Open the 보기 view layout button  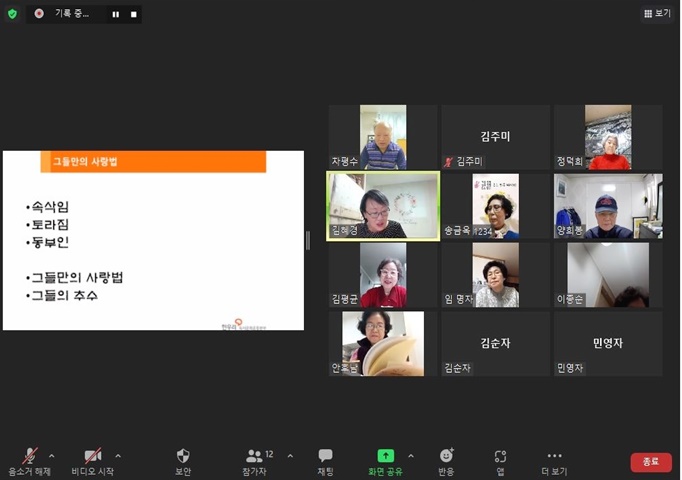tap(657, 13)
